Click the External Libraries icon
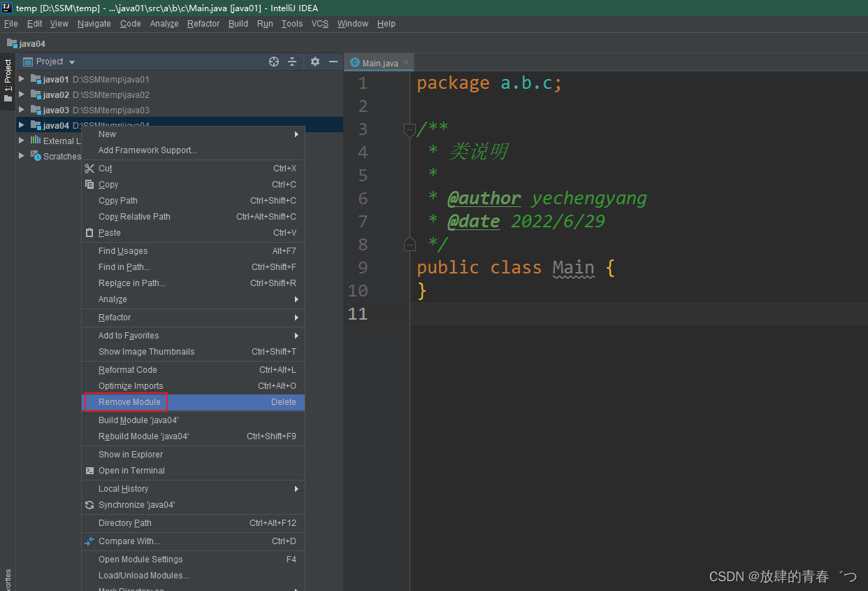868x591 pixels. 36,141
